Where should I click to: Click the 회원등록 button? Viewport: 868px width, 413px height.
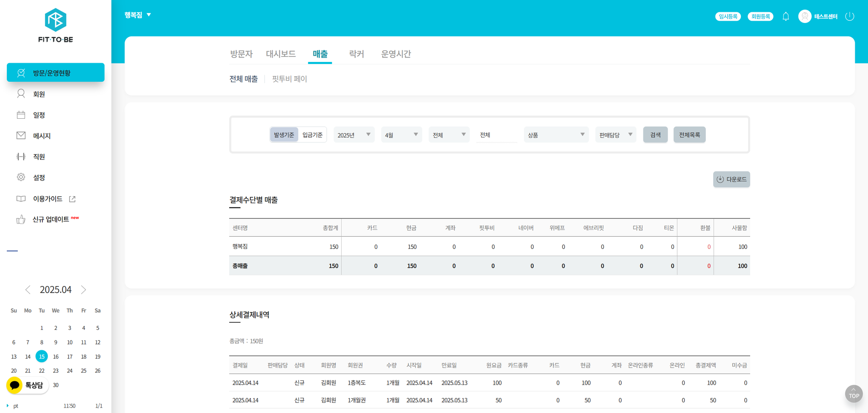[x=760, y=17]
